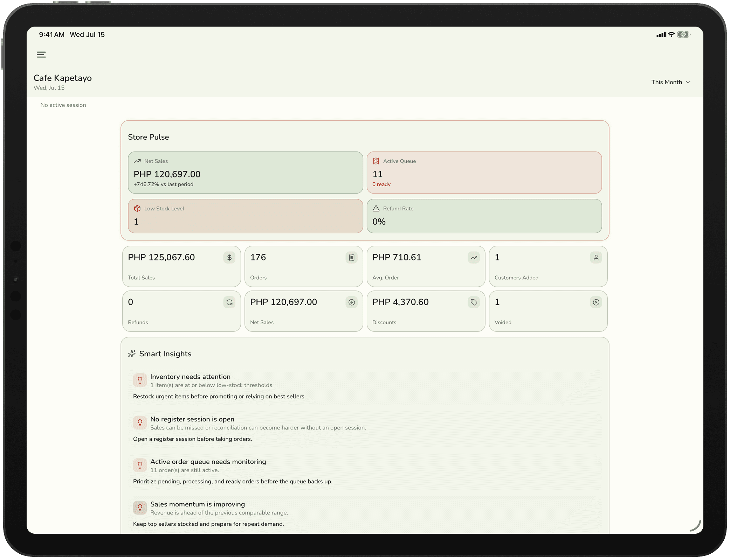Click the '0 ready' text in Active Queue
The image size is (730, 560).
(x=381, y=184)
